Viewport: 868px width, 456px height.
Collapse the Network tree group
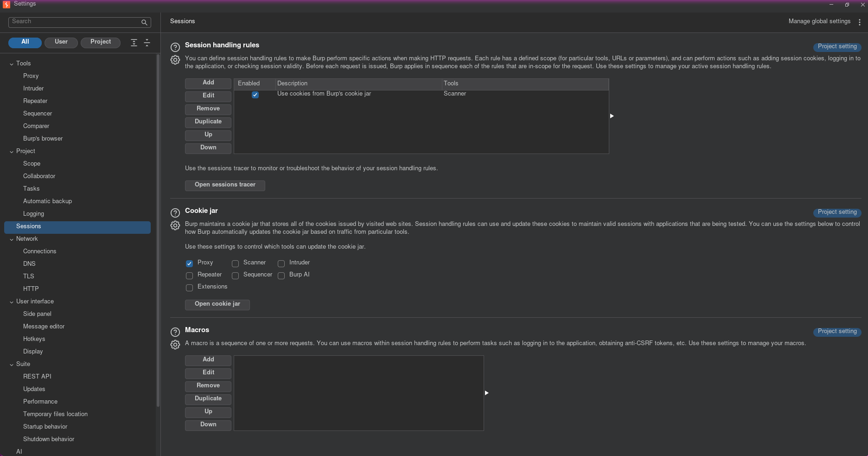click(x=12, y=239)
